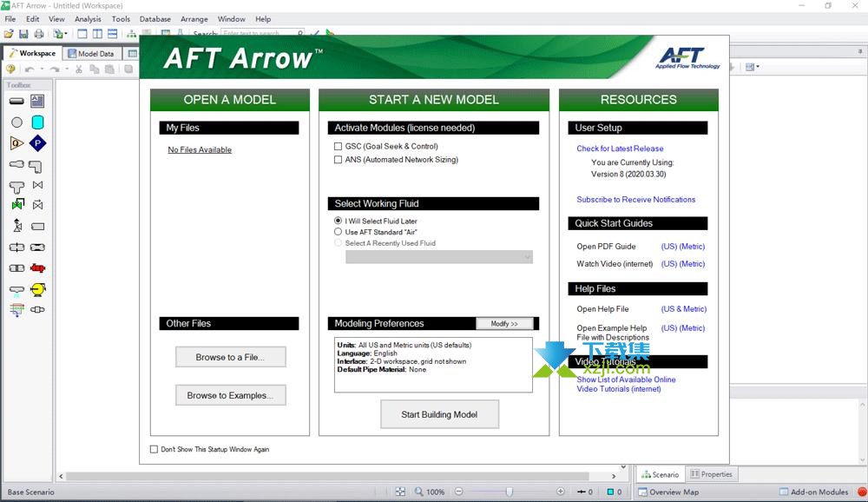868x502 pixels.
Task: Open the (US) PDF Guide link
Action: [668, 247]
